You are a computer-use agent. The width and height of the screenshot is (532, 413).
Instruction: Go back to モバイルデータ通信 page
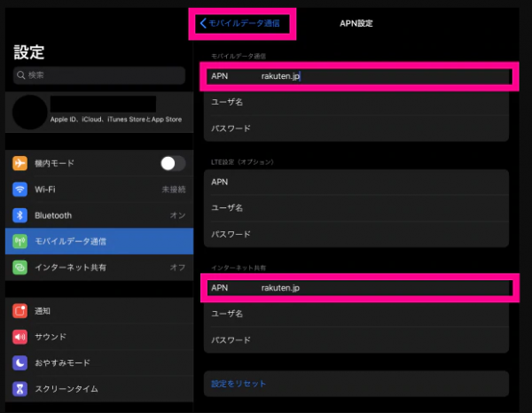(x=240, y=23)
